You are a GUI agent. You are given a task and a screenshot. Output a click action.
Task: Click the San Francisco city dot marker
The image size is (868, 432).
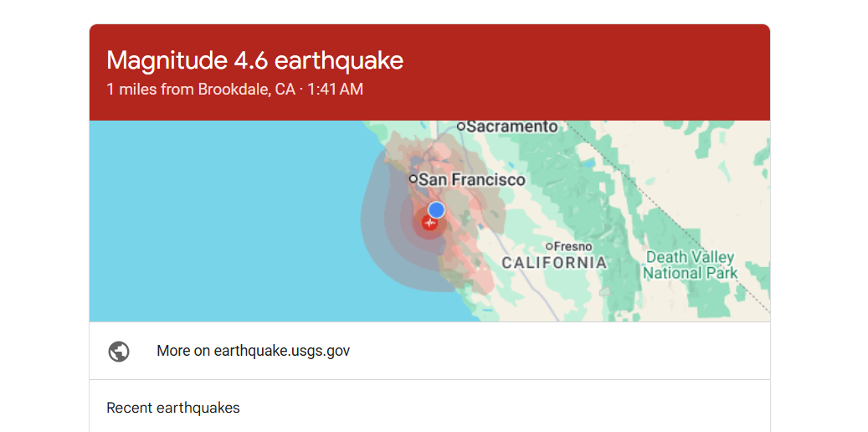(413, 179)
